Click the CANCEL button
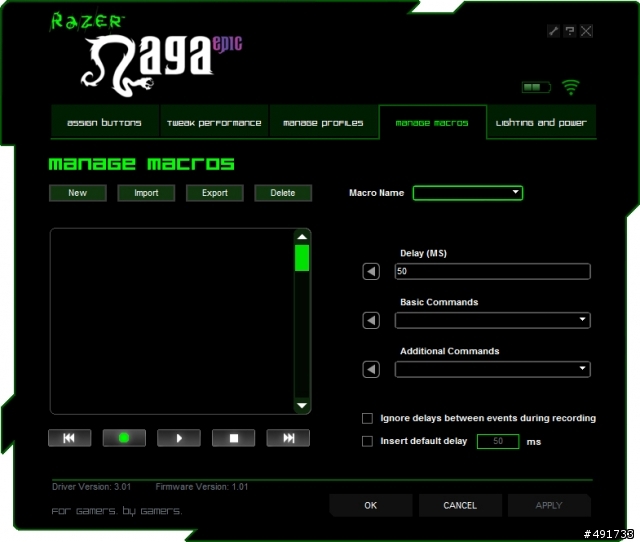Viewport: 640px width, 542px height. 460,505
